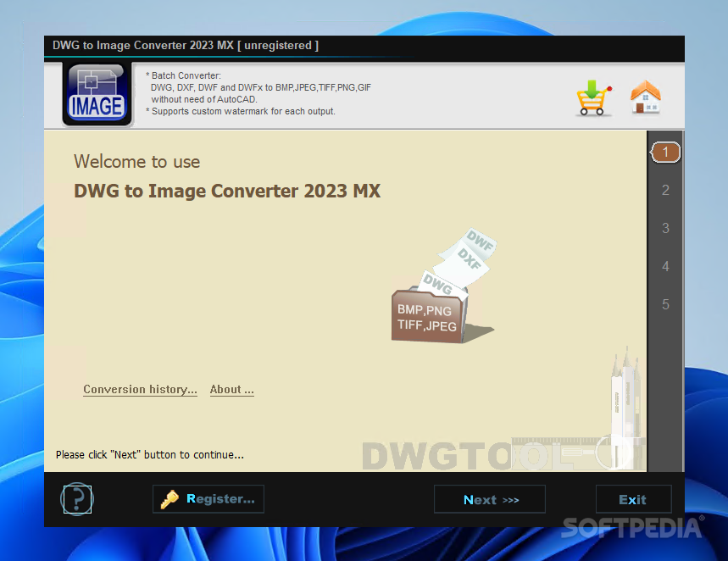Click the shopping cart purchase icon
This screenshot has height=561, width=728.
[594, 98]
